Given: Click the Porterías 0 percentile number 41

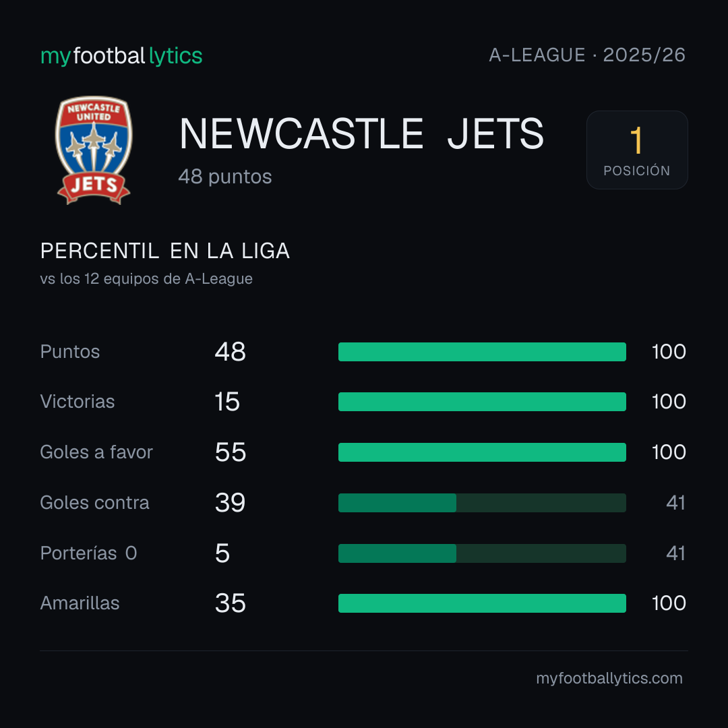Looking at the screenshot, I should (x=675, y=553).
